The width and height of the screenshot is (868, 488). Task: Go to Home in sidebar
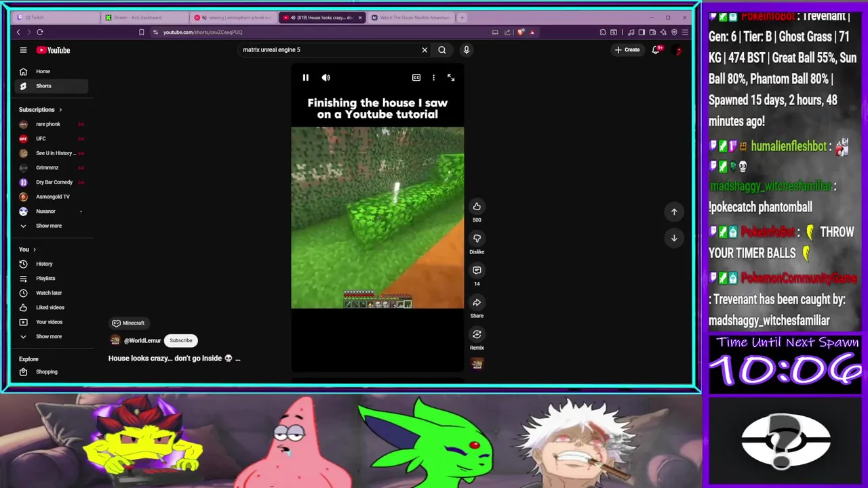coord(51,71)
